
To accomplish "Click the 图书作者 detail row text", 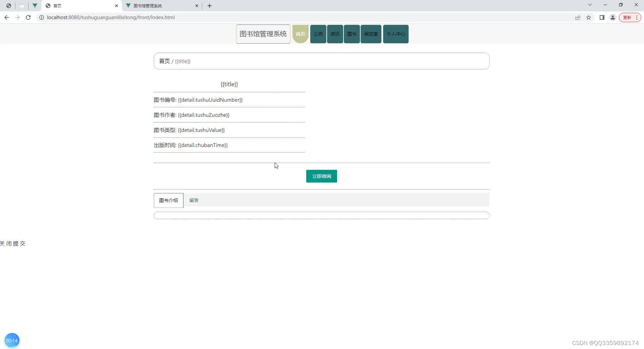I will [192, 115].
